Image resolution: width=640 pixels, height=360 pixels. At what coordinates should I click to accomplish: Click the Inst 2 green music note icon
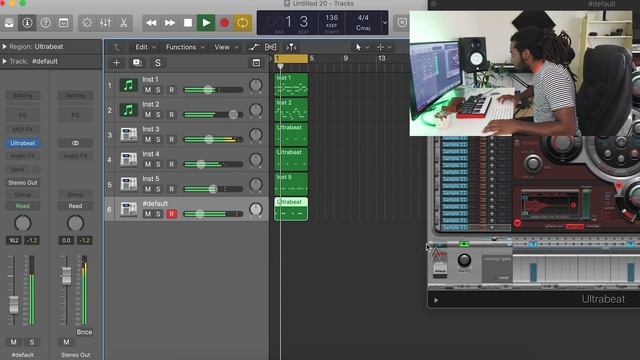129,110
